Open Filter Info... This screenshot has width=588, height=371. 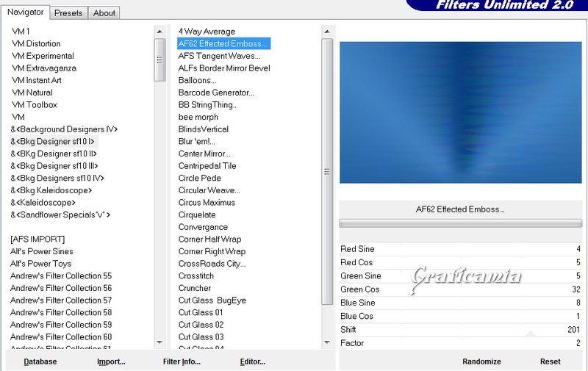[182, 361]
